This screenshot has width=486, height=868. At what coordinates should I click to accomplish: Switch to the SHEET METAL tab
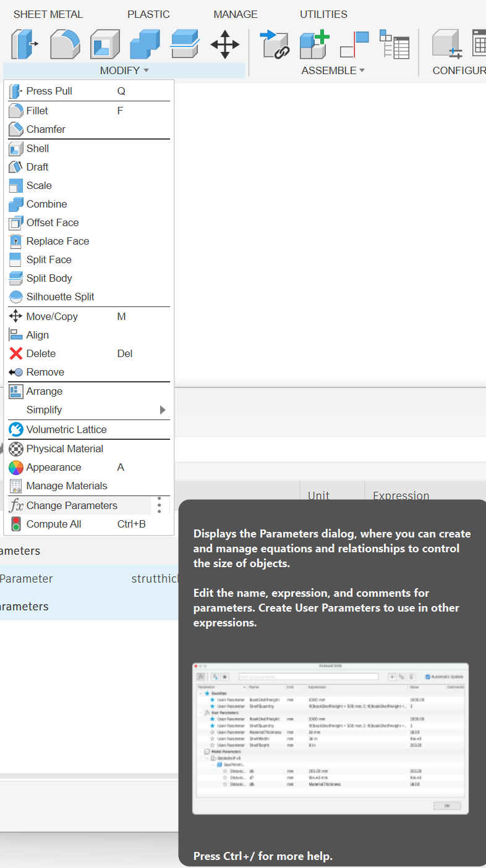[48, 14]
